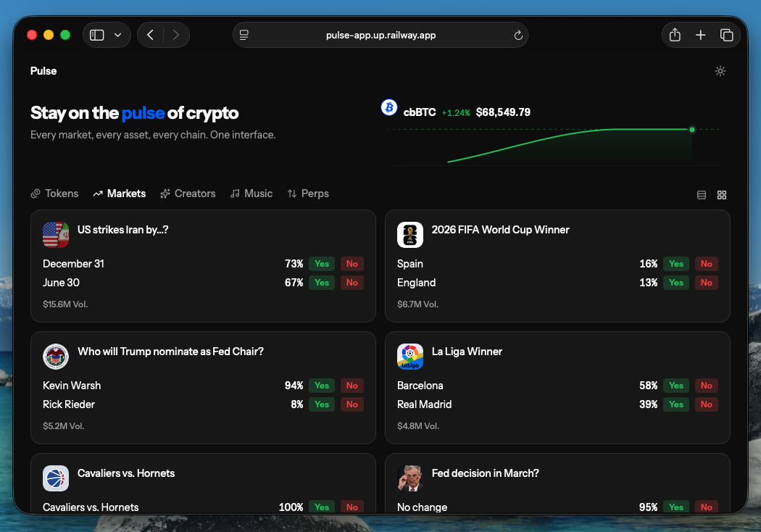Open Who will Trump nominate as Fed Chair?
Viewport: 761px width, 532px height.
(x=170, y=352)
